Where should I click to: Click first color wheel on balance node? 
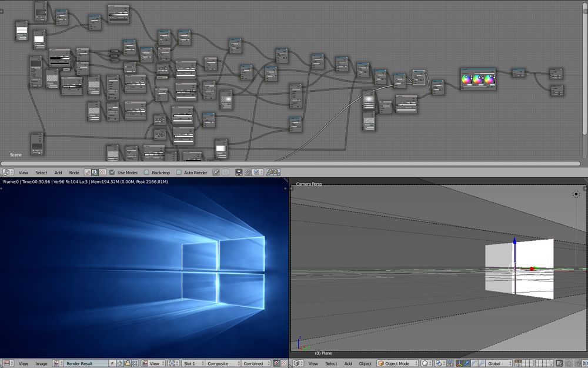click(x=466, y=79)
